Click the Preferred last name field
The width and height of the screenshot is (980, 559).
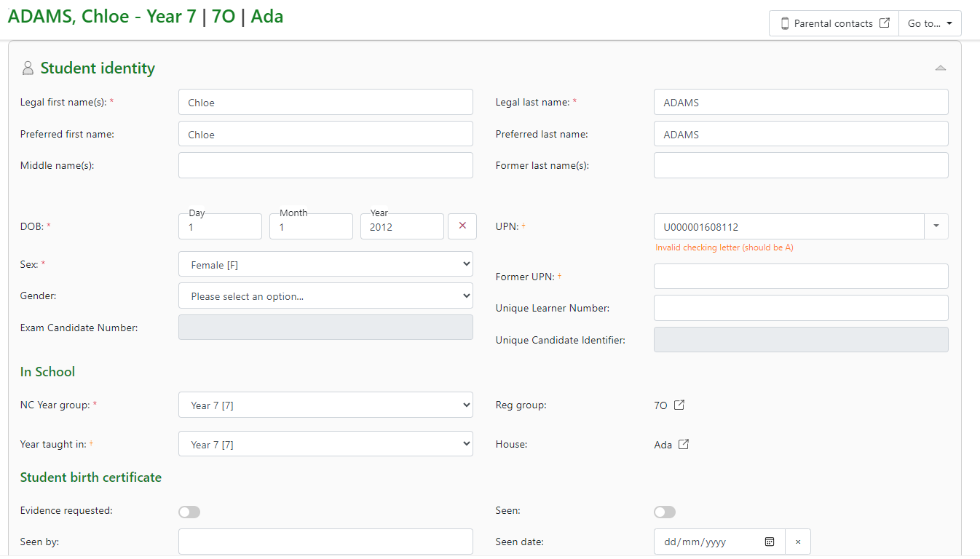point(801,134)
